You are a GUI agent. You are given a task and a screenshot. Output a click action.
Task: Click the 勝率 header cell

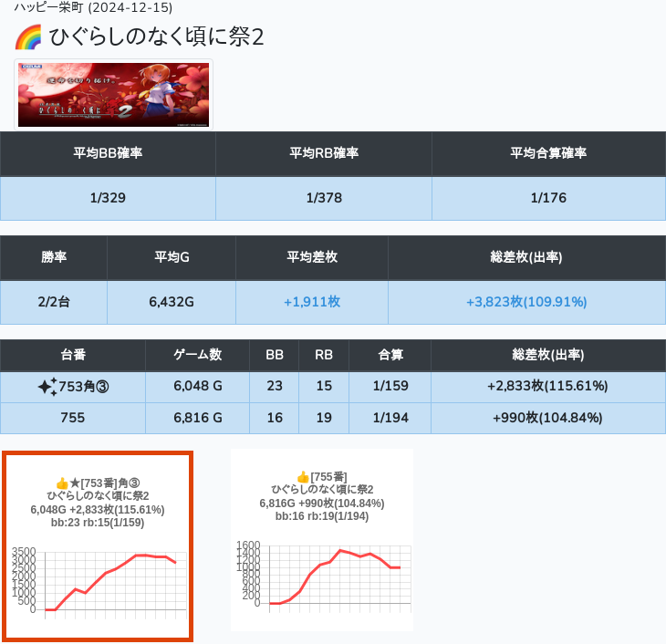(x=54, y=258)
